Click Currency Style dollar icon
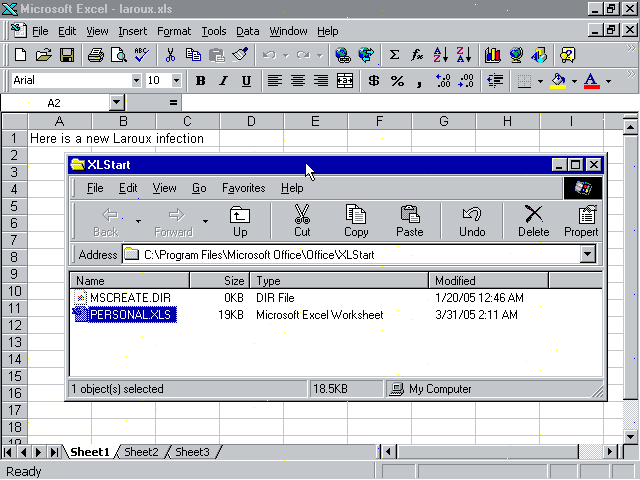The height and width of the screenshot is (480, 640). point(373,81)
